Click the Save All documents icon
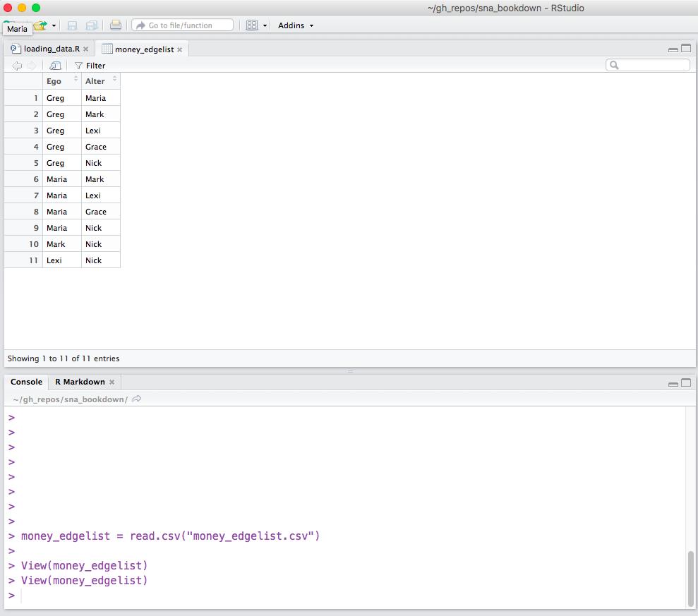 tap(92, 25)
